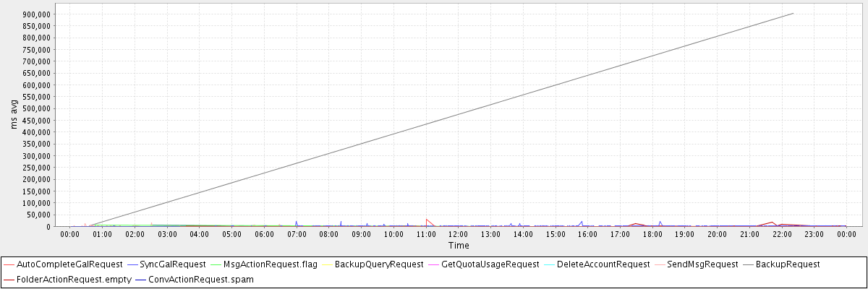Select the 17:00 tick on the time axis
The image size is (868, 289).
click(620, 234)
